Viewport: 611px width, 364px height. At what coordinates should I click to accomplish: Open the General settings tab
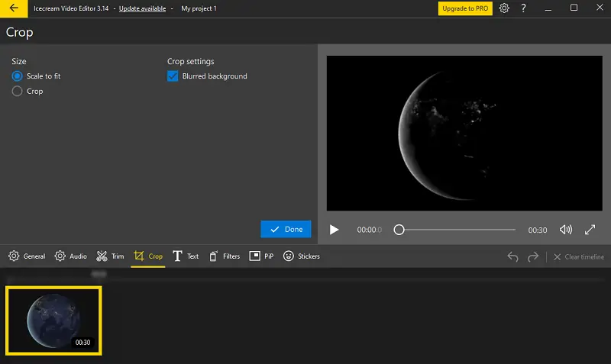[27, 256]
